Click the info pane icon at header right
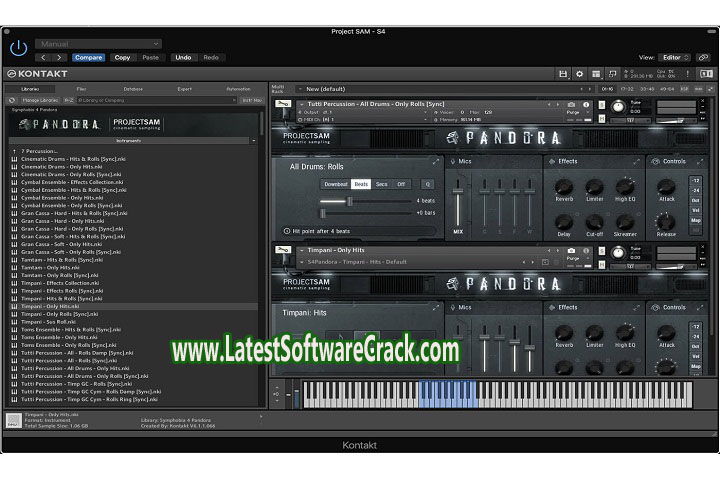Viewport: 720px width, 480px height. click(706, 73)
